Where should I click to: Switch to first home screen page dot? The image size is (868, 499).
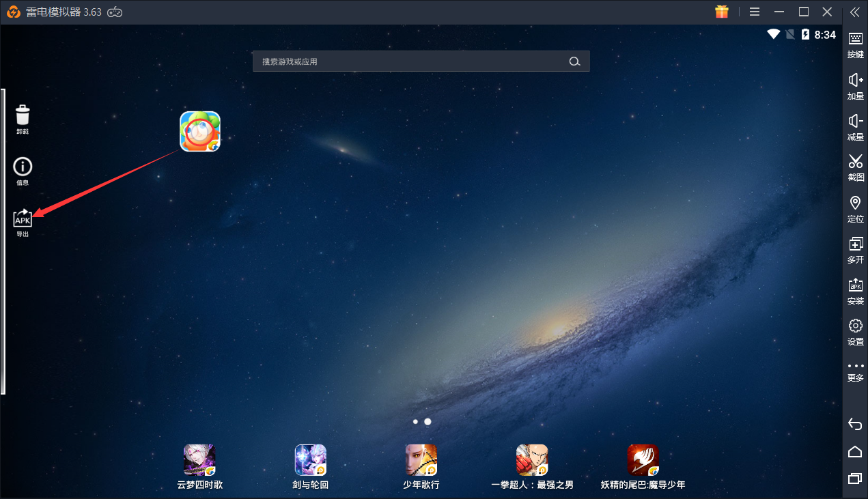coord(415,422)
